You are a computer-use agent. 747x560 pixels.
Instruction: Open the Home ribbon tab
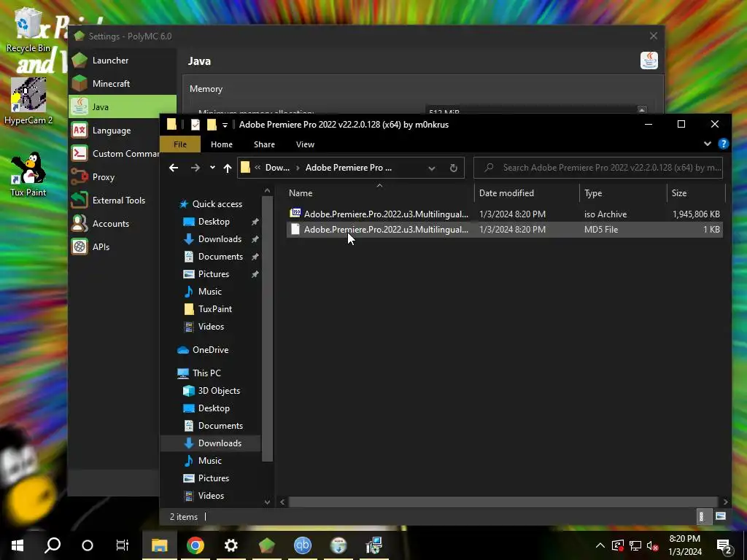[x=222, y=144]
